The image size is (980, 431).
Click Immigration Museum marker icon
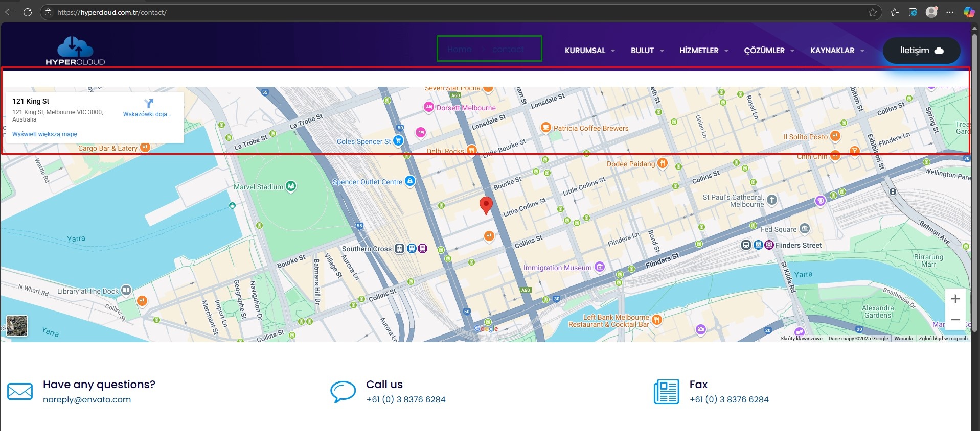(x=600, y=267)
